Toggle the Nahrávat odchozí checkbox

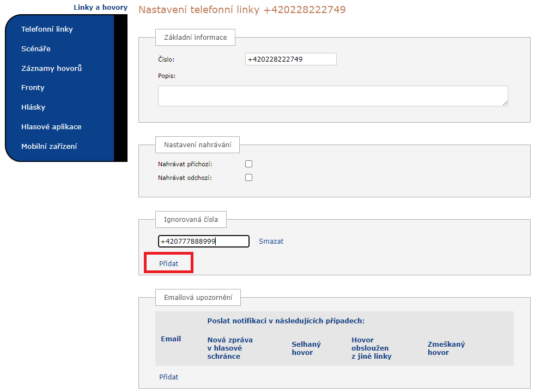(x=249, y=177)
